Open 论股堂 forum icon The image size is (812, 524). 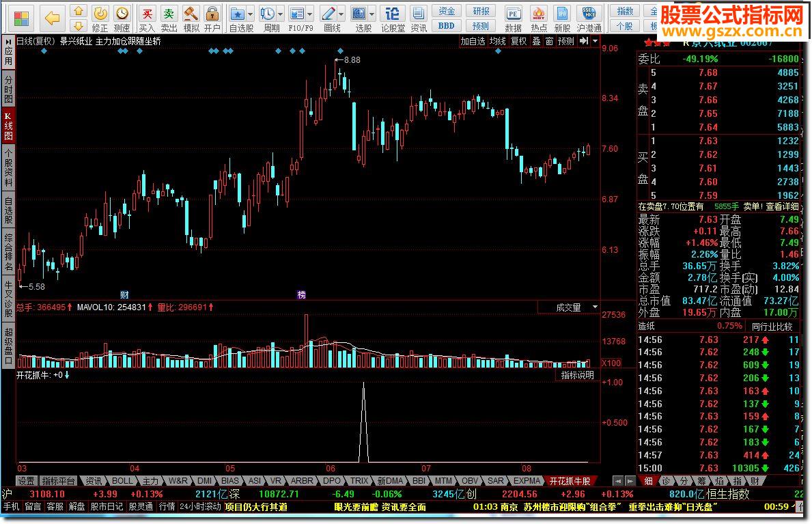point(393,18)
